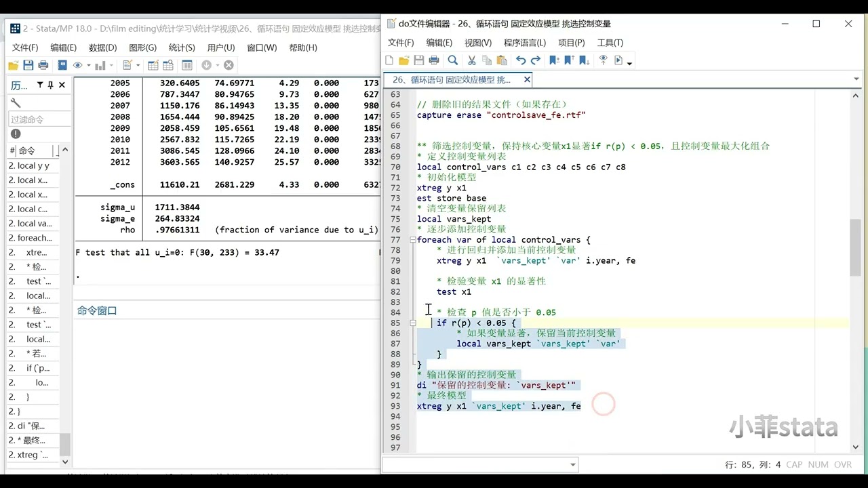Image resolution: width=868 pixels, height=488 pixels.
Task: Click the Find magnifier icon in do-file editor
Action: click(x=453, y=60)
